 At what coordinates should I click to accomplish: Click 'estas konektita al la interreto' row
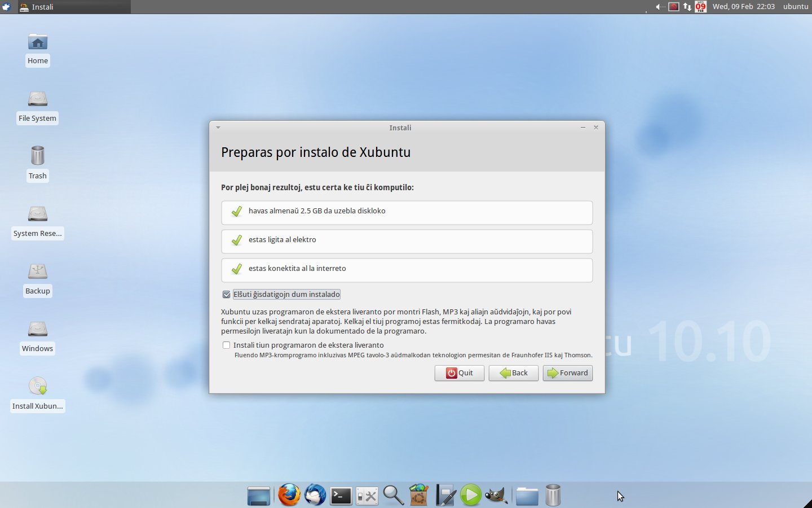pyautogui.click(x=407, y=270)
